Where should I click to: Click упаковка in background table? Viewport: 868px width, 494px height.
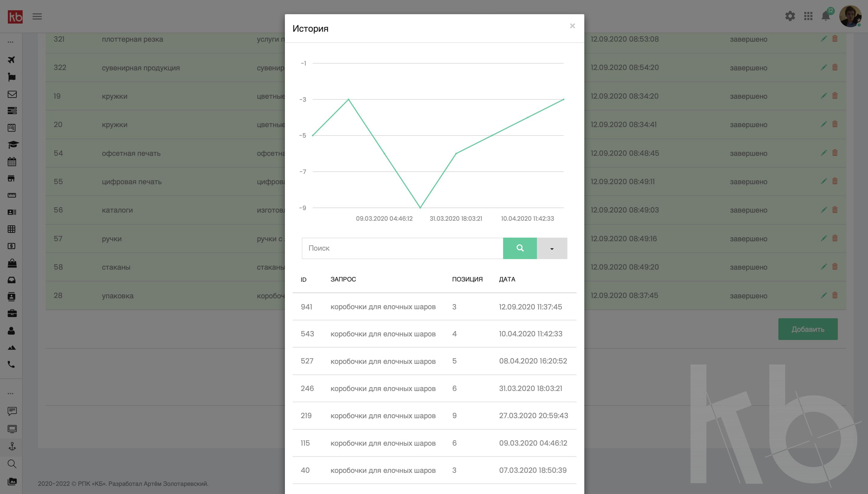(x=118, y=296)
